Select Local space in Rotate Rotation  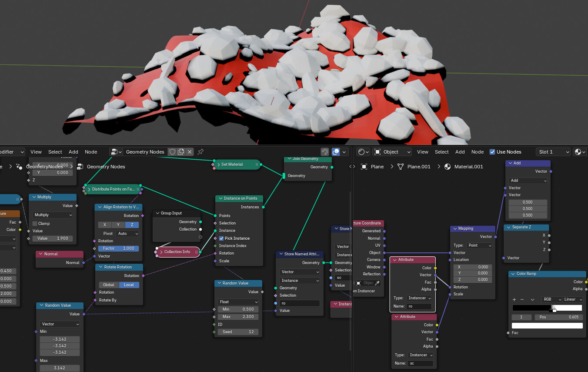point(129,285)
